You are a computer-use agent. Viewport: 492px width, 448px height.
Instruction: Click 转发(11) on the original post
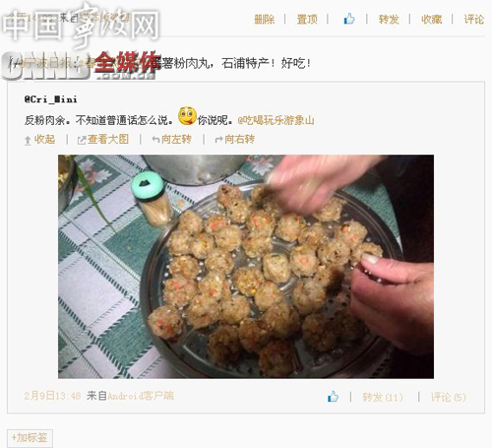tap(383, 397)
